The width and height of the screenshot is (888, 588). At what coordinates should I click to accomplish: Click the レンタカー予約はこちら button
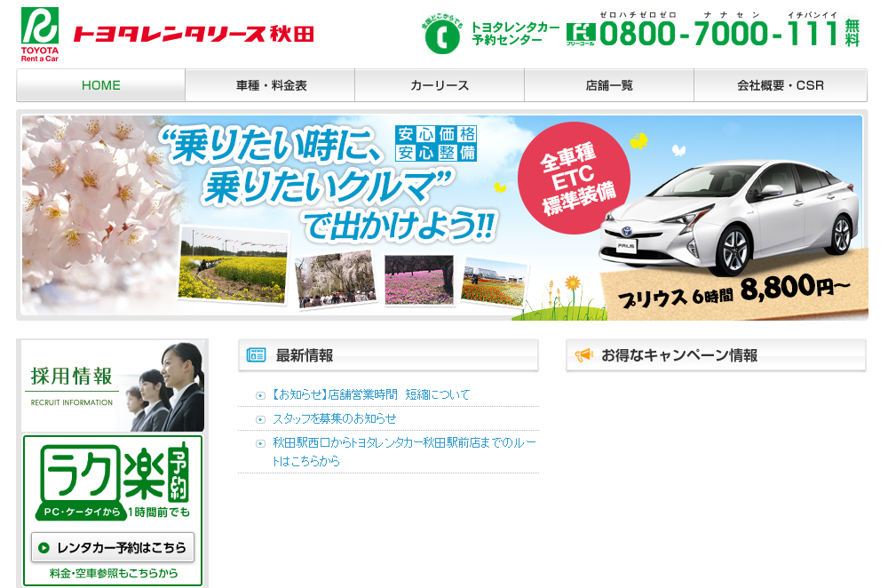[x=113, y=547]
